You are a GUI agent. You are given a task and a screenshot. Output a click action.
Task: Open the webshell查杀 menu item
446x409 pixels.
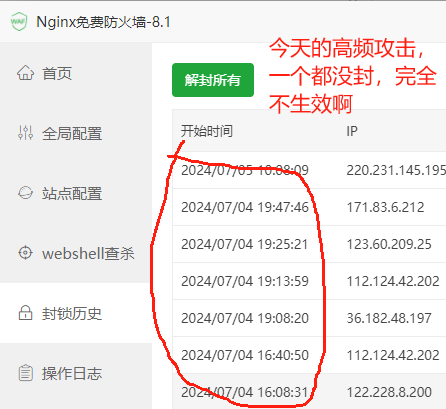click(x=76, y=253)
